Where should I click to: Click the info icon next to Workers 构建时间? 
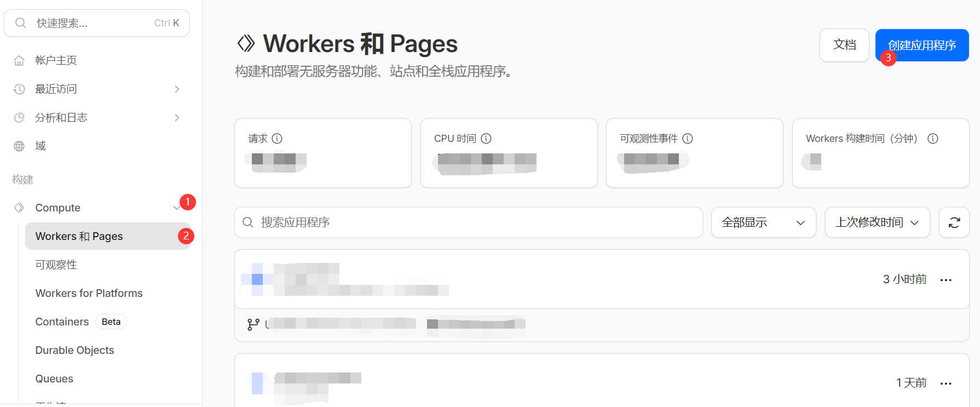point(933,139)
